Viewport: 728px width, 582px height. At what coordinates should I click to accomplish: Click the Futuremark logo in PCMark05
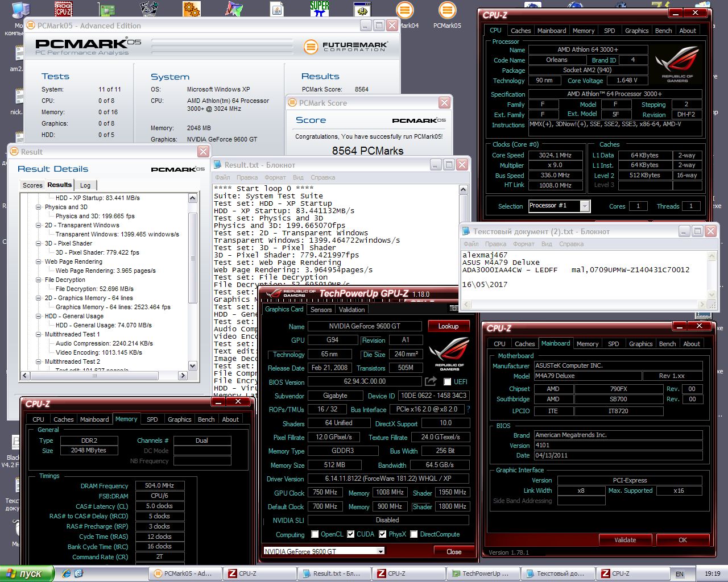346,46
